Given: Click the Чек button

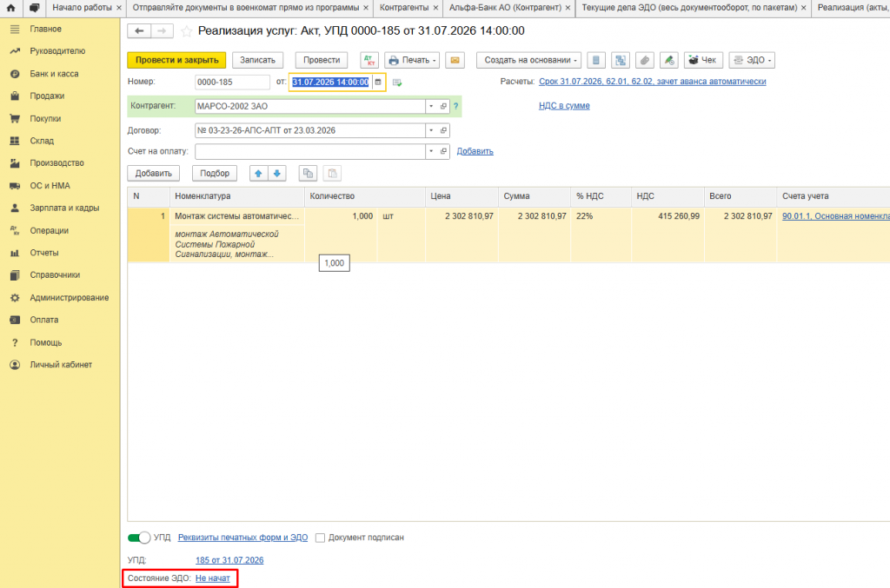Looking at the screenshot, I should (x=703, y=60).
